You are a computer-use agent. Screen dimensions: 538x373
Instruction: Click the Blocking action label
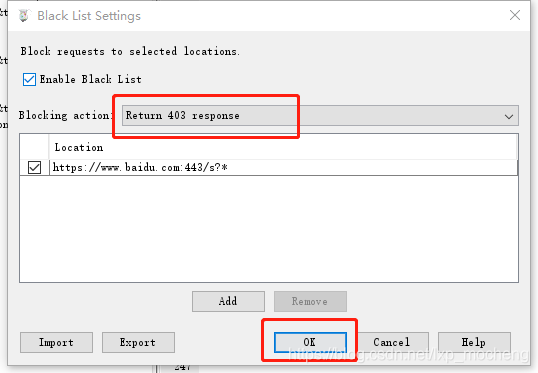(x=66, y=115)
